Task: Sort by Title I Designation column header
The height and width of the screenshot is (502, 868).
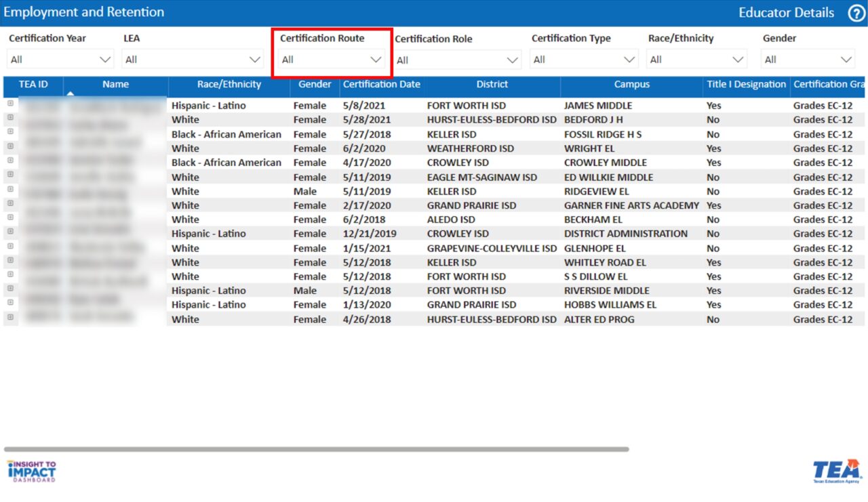Action: (747, 85)
